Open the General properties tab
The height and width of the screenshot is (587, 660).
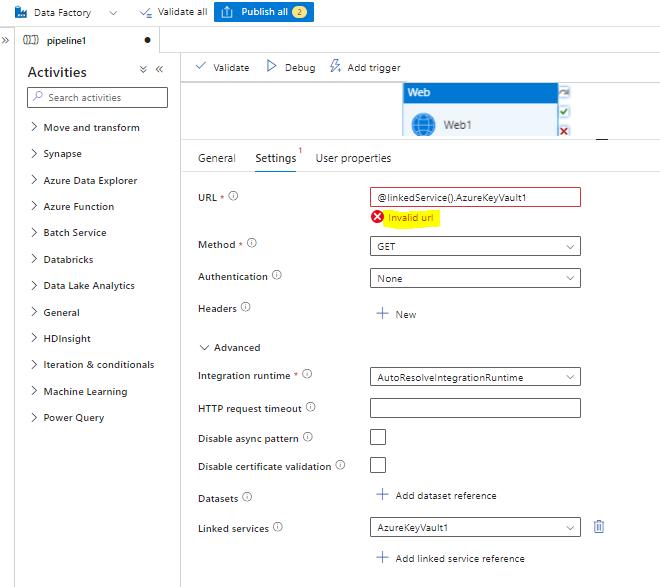click(217, 158)
